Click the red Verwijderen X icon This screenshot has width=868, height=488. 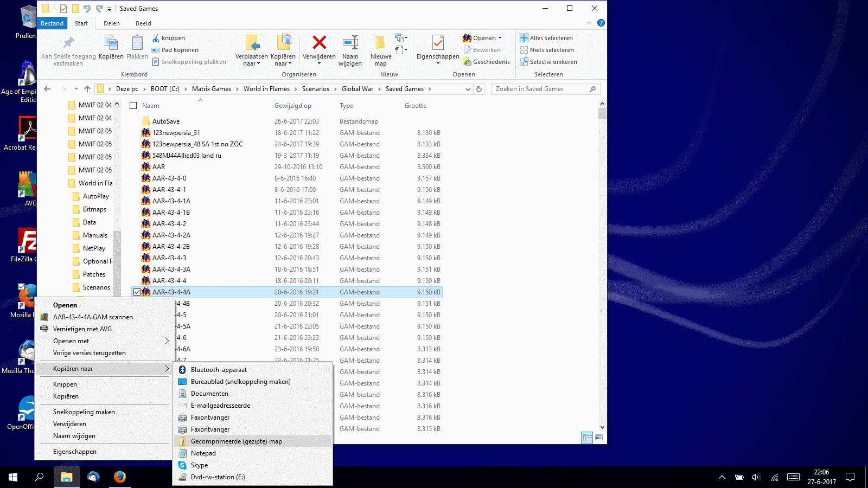pyautogui.click(x=320, y=42)
